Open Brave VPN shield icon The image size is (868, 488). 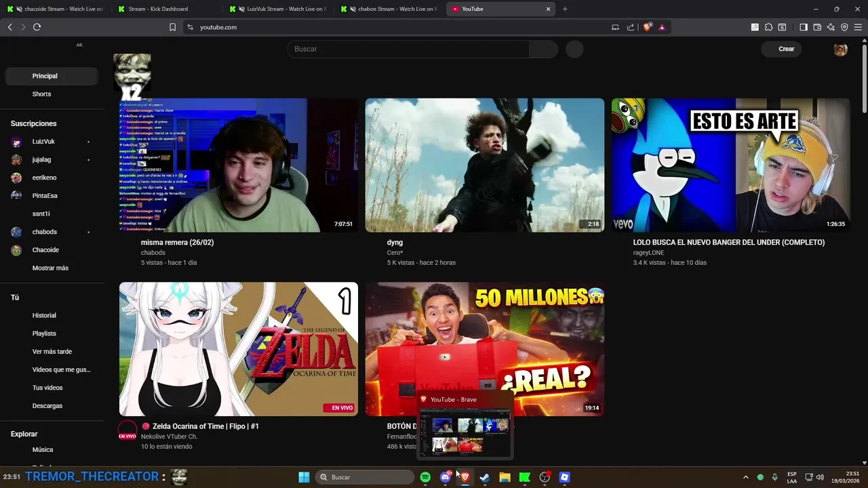point(844,27)
